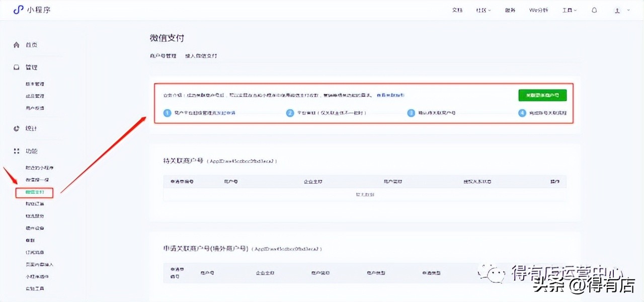Click step 1 blue circle in payment flow

click(167, 113)
